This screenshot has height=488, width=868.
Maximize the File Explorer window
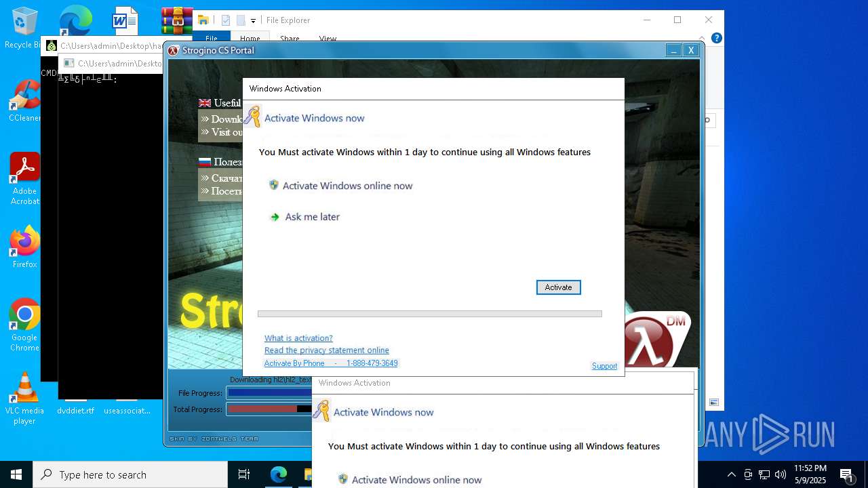point(677,20)
